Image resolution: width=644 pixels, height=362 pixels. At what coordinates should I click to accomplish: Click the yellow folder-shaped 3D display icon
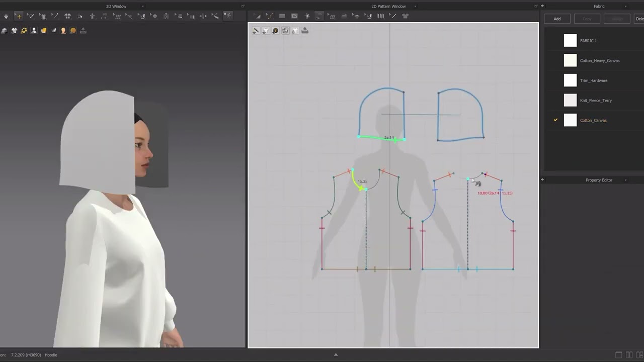point(44,30)
